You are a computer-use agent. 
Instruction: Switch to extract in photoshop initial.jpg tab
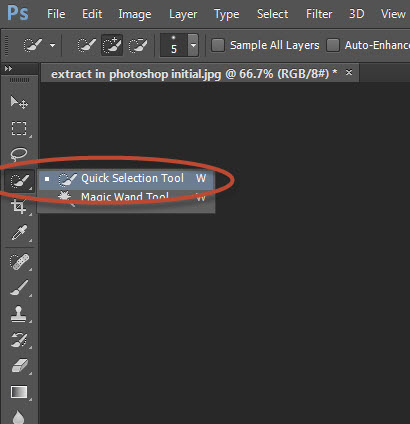[194, 74]
